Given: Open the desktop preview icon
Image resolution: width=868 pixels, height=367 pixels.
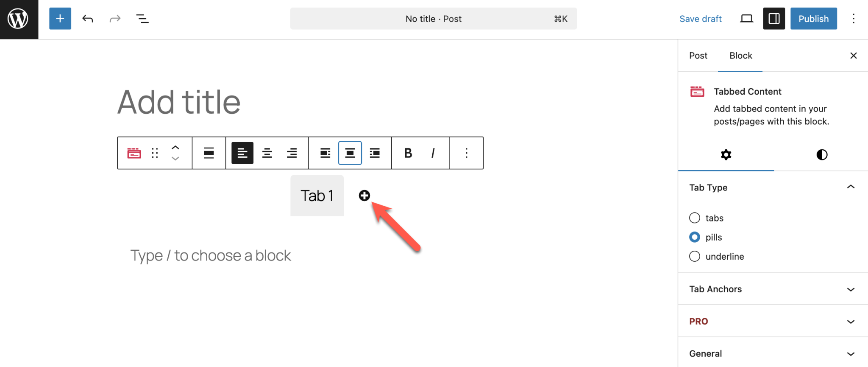Looking at the screenshot, I should click(x=746, y=18).
